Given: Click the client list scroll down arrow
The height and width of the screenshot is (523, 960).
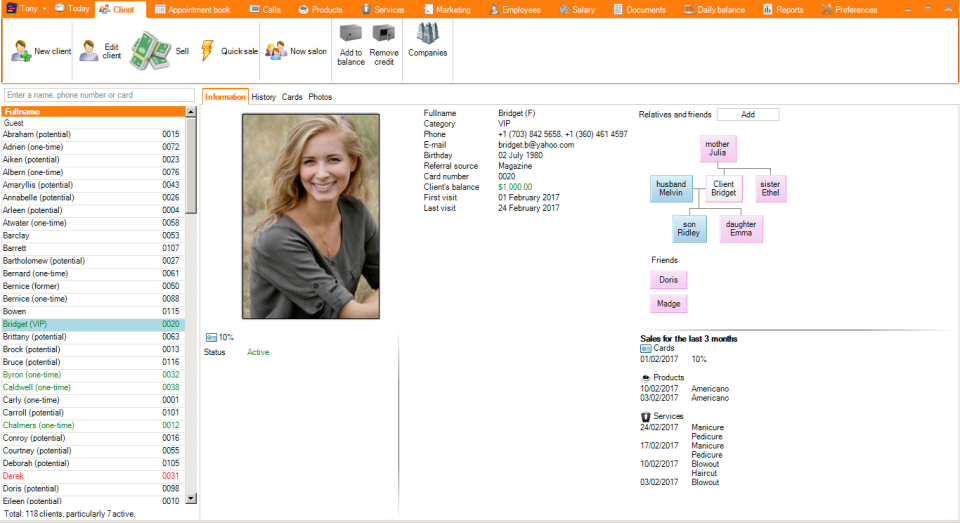Looking at the screenshot, I should [191, 498].
